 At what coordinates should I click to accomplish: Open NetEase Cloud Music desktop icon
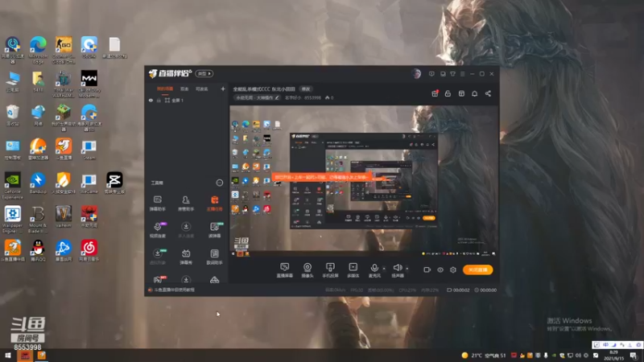(89, 251)
